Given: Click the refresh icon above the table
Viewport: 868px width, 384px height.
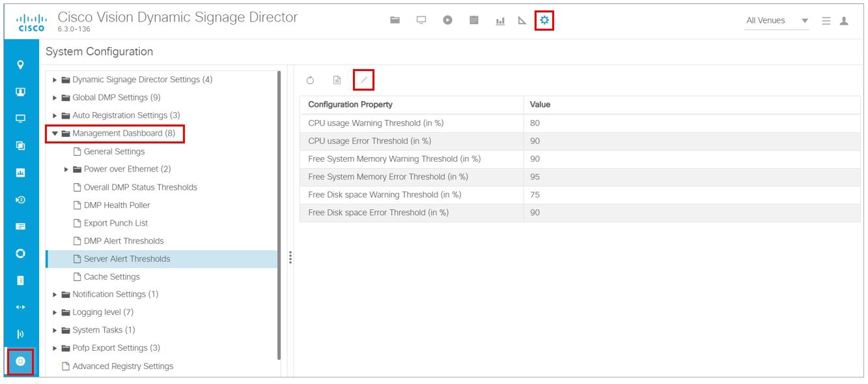Looking at the screenshot, I should click(310, 80).
